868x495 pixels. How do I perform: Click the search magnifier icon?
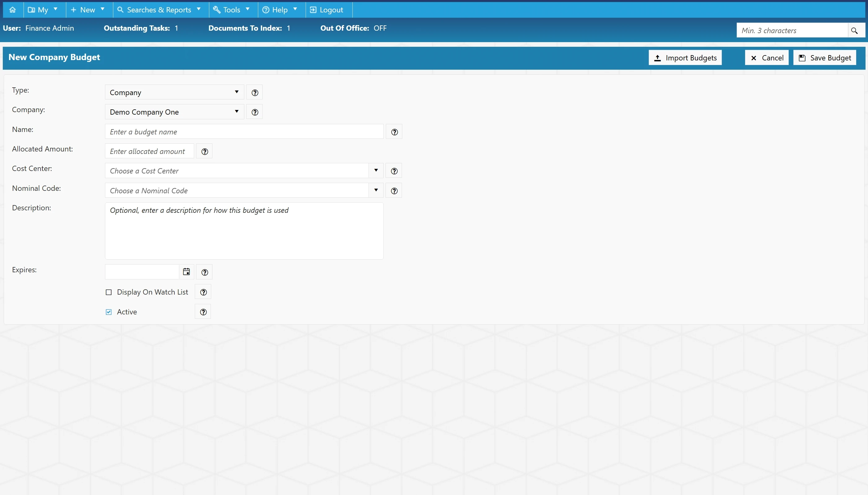point(854,31)
